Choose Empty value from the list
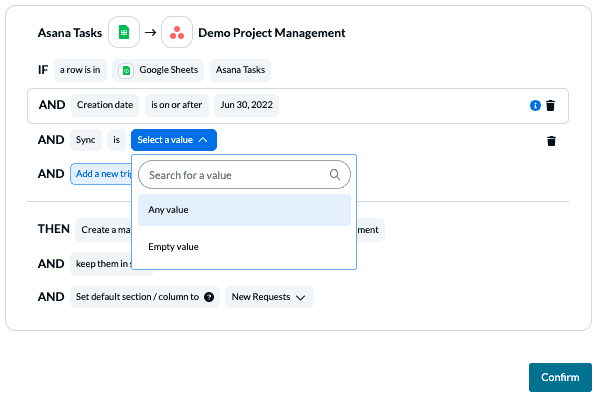604x398 pixels. [244, 247]
